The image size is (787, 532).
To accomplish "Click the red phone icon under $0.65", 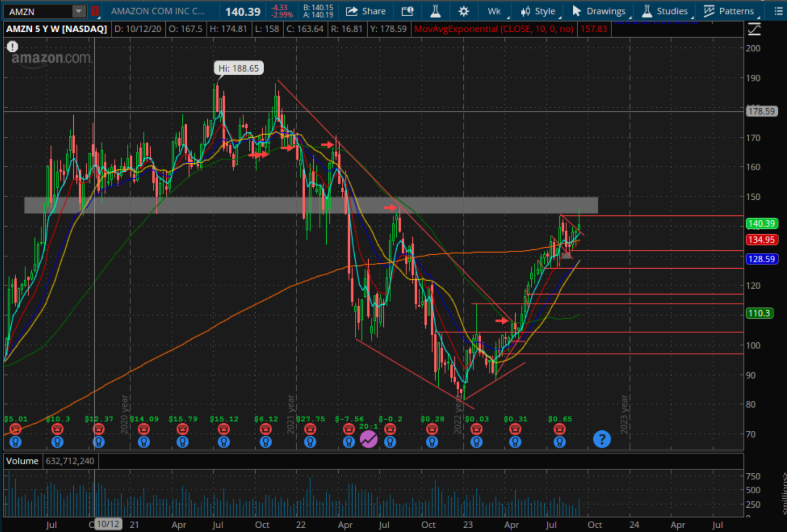I will [560, 429].
